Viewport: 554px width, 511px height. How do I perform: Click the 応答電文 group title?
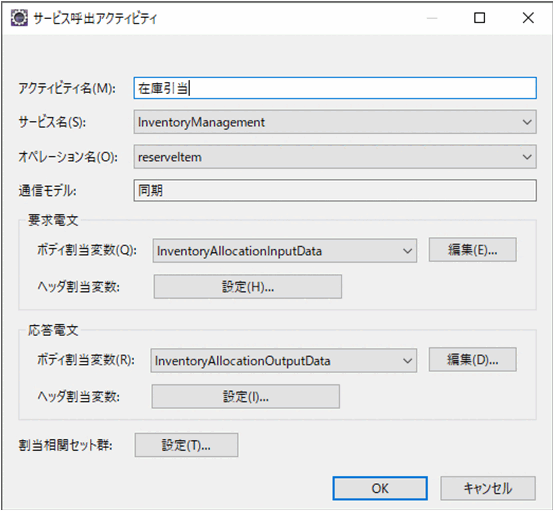click(53, 330)
